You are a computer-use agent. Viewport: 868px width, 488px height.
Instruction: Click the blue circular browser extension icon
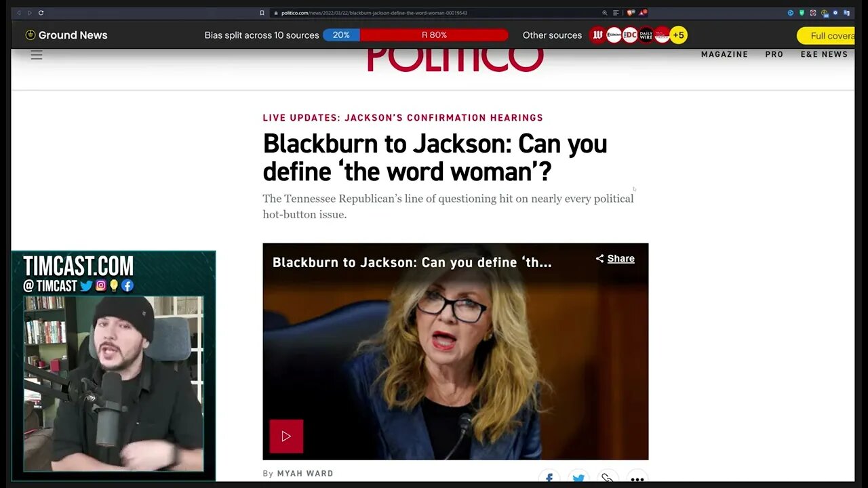click(791, 13)
